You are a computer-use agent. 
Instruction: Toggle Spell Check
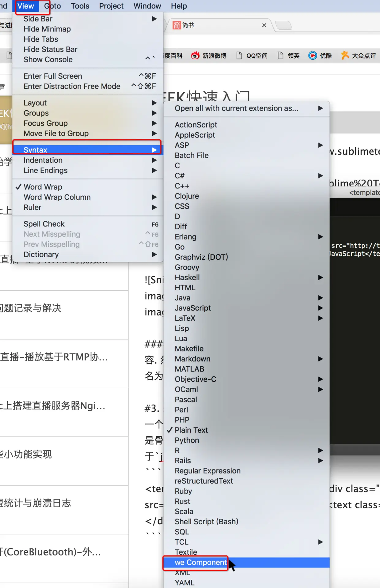[88, 224]
